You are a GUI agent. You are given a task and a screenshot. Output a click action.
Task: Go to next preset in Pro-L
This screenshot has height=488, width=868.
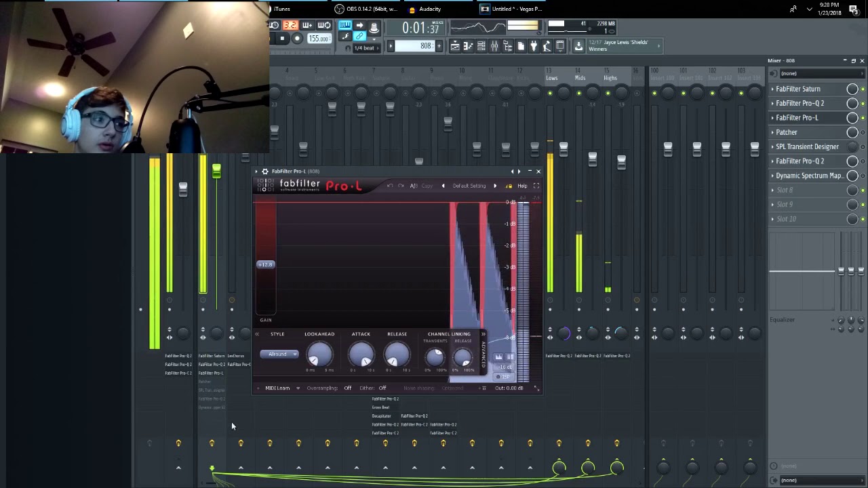coord(494,186)
